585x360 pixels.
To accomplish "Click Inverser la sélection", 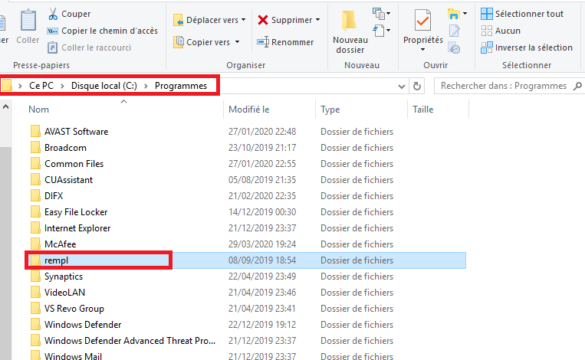I will tap(526, 47).
